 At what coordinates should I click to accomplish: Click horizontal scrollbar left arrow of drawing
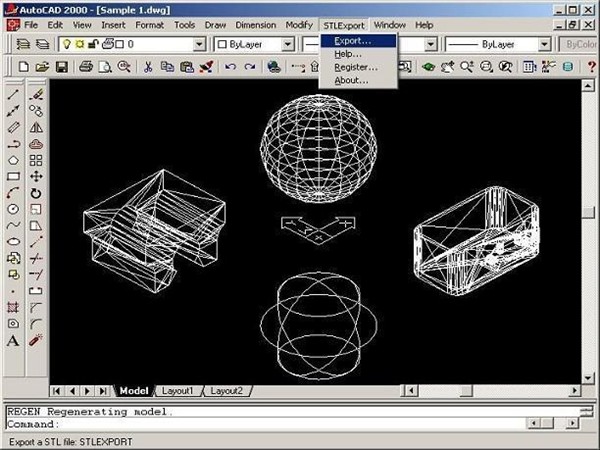pyautogui.click(x=411, y=391)
